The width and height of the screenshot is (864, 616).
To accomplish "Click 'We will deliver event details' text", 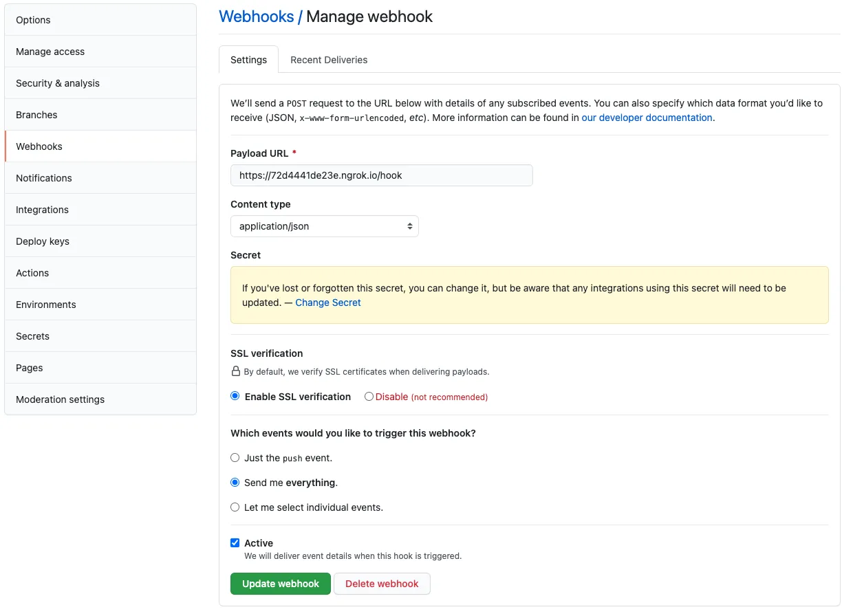I will point(353,555).
